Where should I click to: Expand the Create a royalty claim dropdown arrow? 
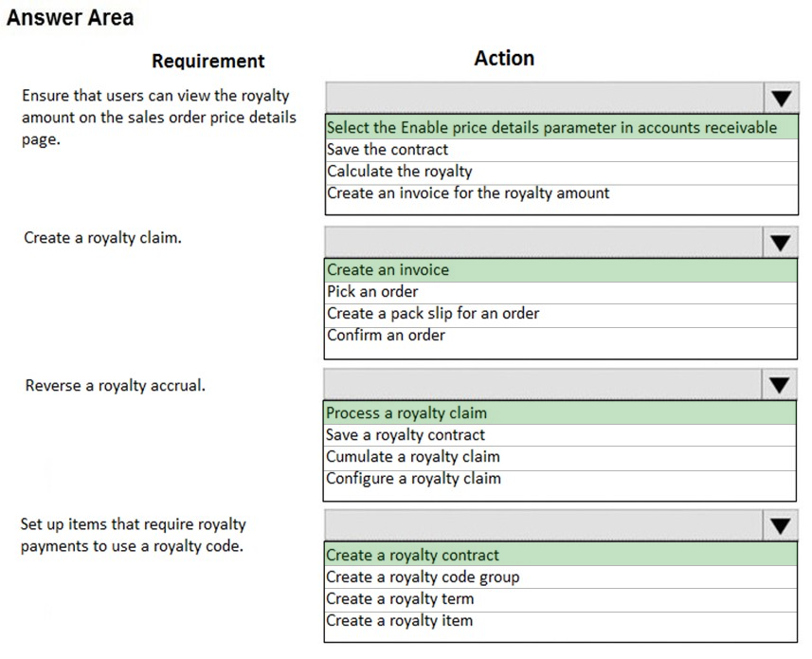point(780,242)
